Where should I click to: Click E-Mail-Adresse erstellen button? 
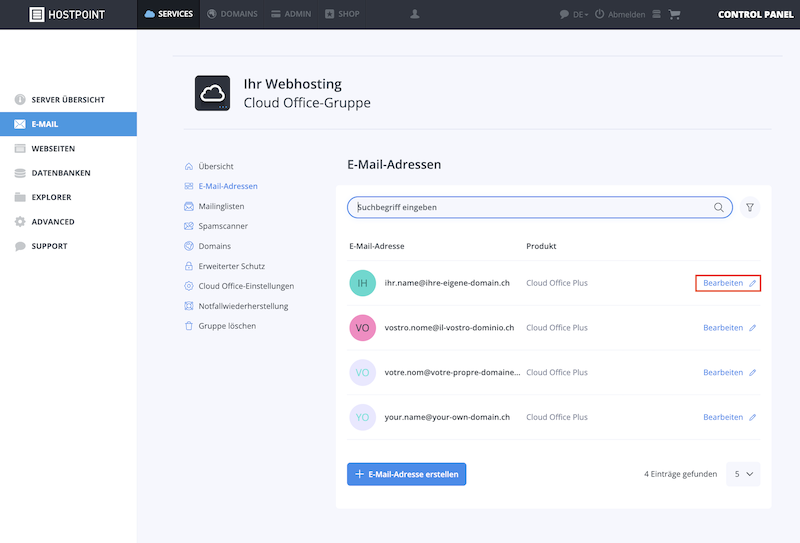point(407,474)
